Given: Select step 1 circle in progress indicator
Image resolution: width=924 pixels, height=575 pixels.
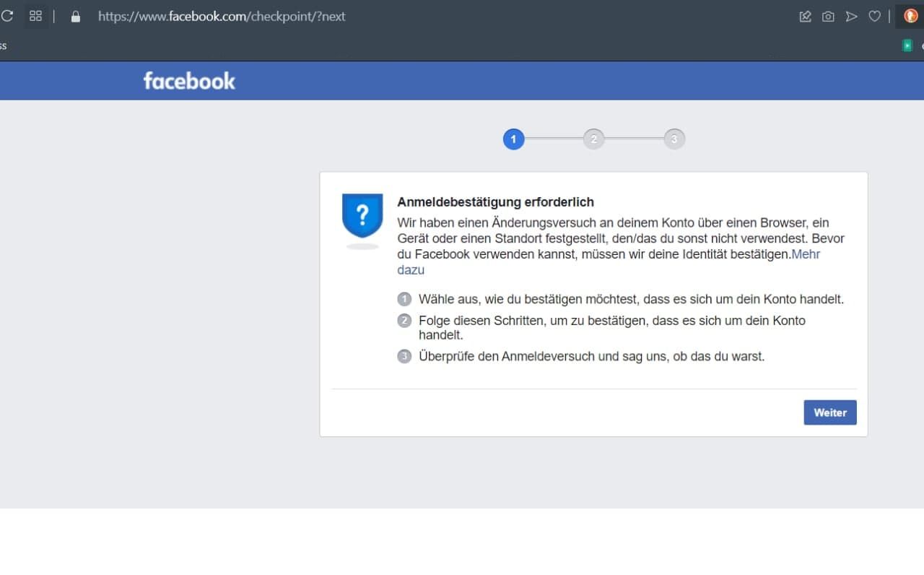Looking at the screenshot, I should click(513, 139).
